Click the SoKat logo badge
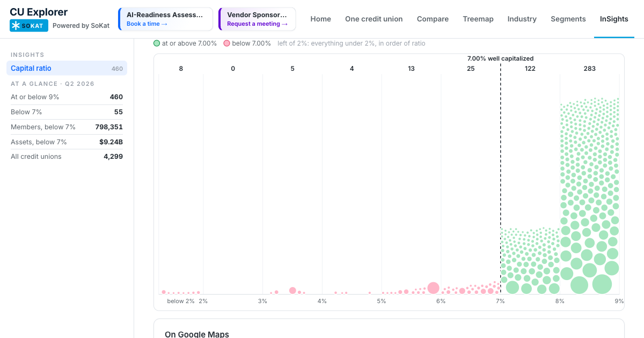 [x=29, y=25]
